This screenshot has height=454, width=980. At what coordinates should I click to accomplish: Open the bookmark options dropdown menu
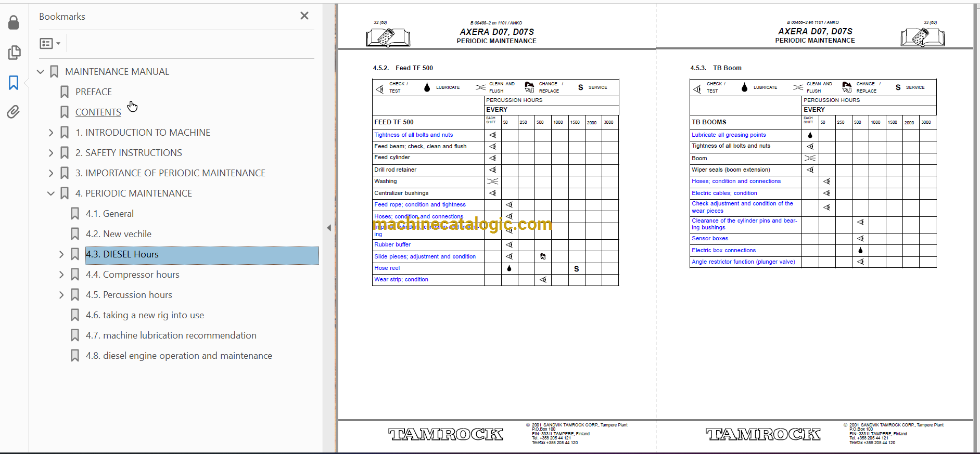click(x=50, y=43)
